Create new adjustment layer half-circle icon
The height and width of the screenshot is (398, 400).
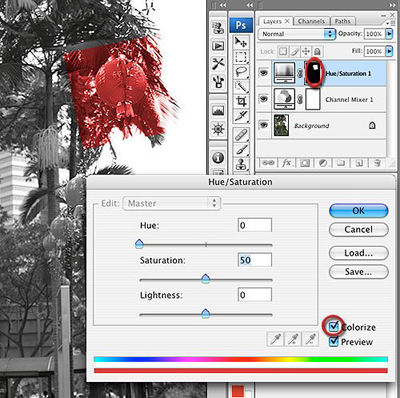tap(323, 163)
